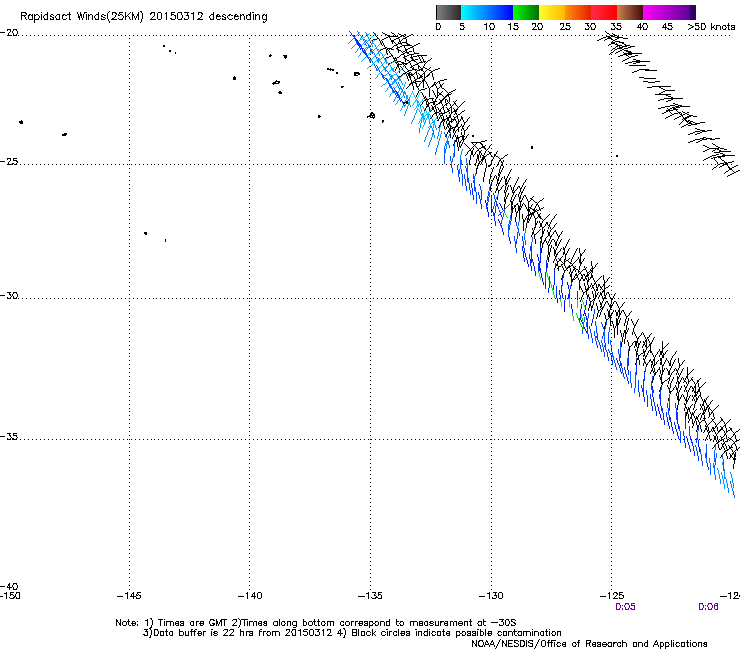
Task: Click the -140 longitude axis label
Action: click(250, 596)
